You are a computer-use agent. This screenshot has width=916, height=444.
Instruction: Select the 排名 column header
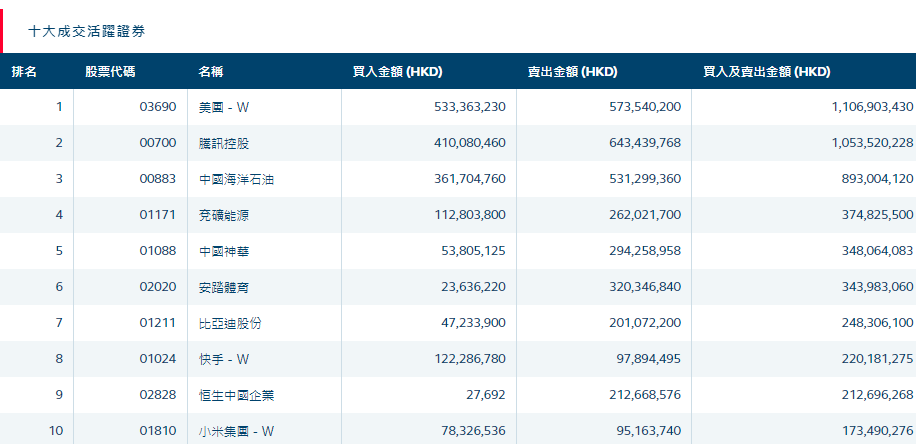24,72
